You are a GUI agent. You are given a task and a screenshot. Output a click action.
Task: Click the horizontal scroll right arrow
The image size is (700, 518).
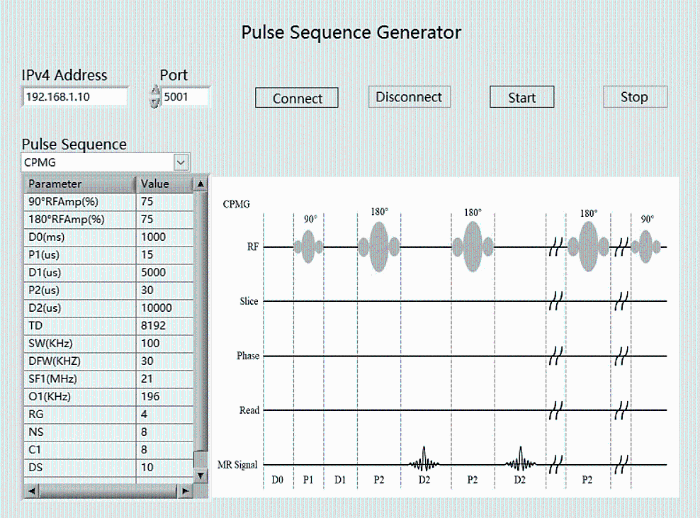point(185,491)
